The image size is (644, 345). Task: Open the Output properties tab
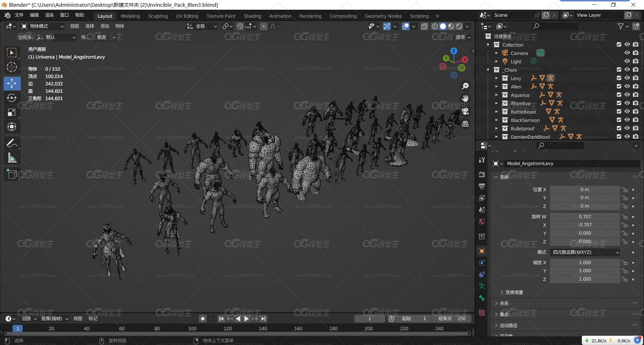coord(482,186)
